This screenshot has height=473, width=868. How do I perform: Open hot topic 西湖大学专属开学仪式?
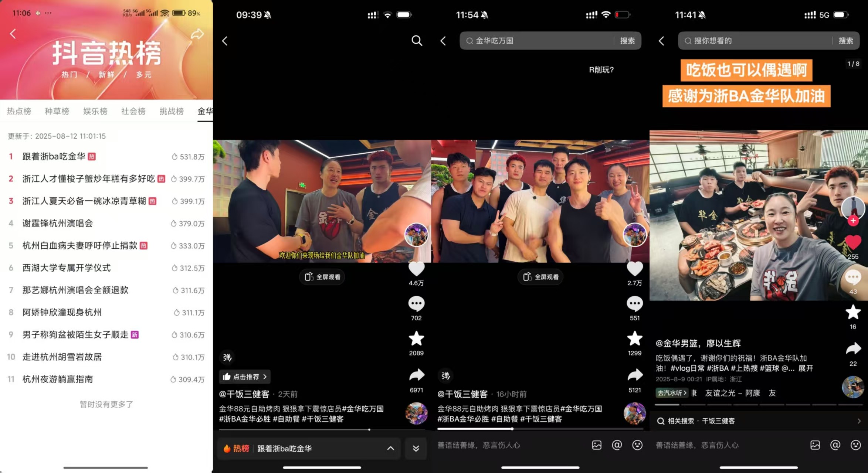click(106, 268)
